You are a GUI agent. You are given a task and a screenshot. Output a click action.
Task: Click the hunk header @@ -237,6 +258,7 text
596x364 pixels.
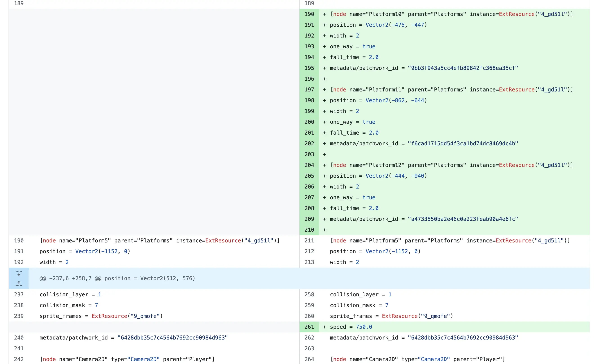117,278
